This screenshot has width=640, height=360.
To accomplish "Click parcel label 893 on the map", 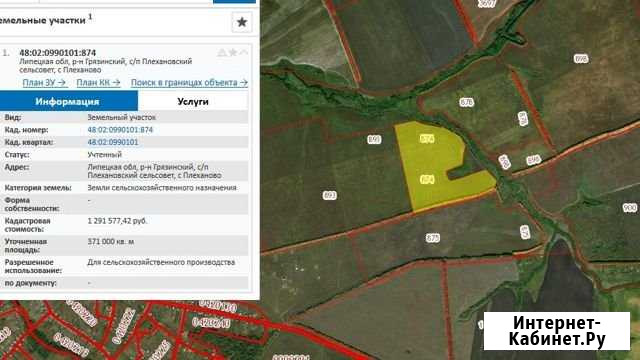I will (329, 195).
